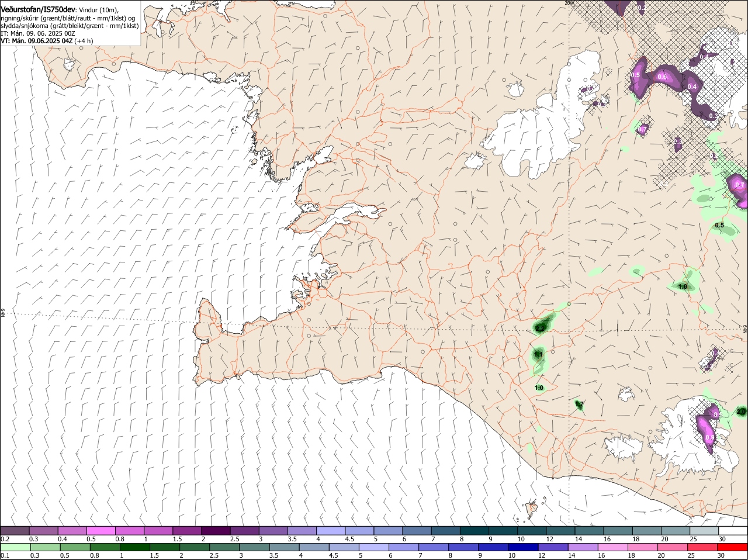
Task: Select the 0.2 swatch in the top purple legend row
Action: click(x=15, y=531)
